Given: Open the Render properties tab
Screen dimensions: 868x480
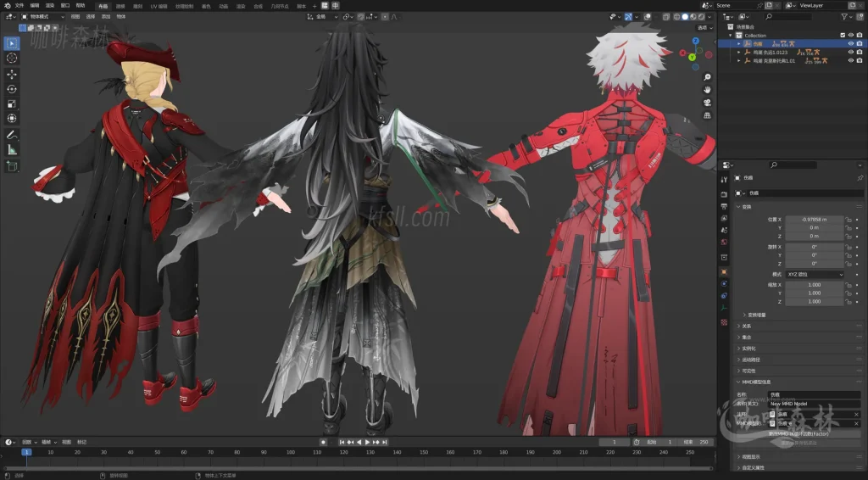Looking at the screenshot, I should click(724, 193).
